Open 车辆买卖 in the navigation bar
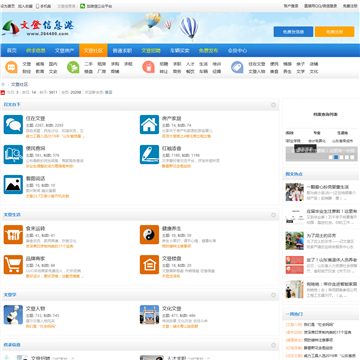Screen dimensions: 360x360 180,51
